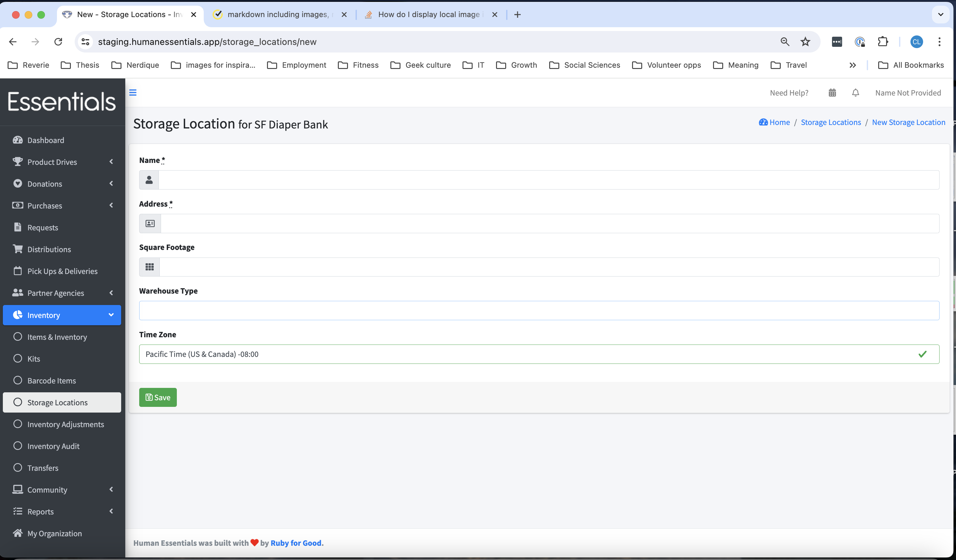956x560 pixels.
Task: Click the Ruby for Good link
Action: 296,543
